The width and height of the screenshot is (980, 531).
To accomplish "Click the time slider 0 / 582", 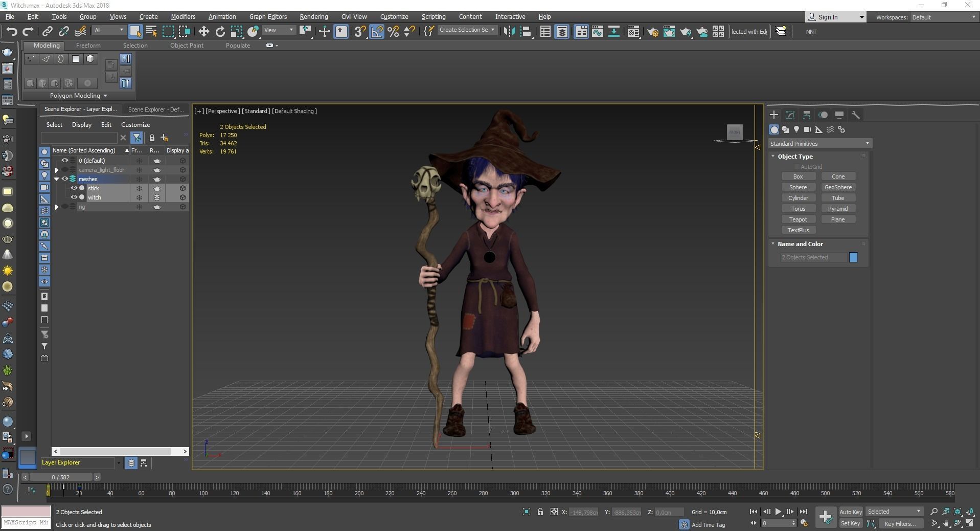I will point(61,477).
